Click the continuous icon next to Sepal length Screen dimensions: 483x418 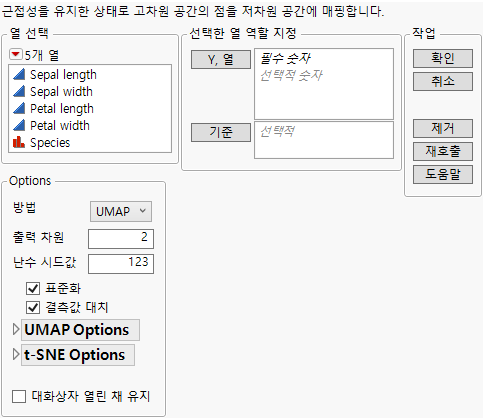pyautogui.click(x=19, y=74)
